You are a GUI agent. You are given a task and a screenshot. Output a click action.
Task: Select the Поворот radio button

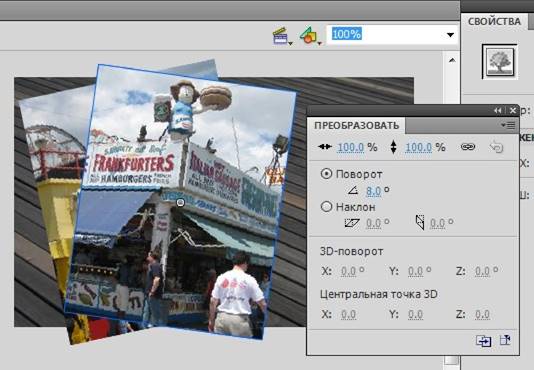click(326, 174)
